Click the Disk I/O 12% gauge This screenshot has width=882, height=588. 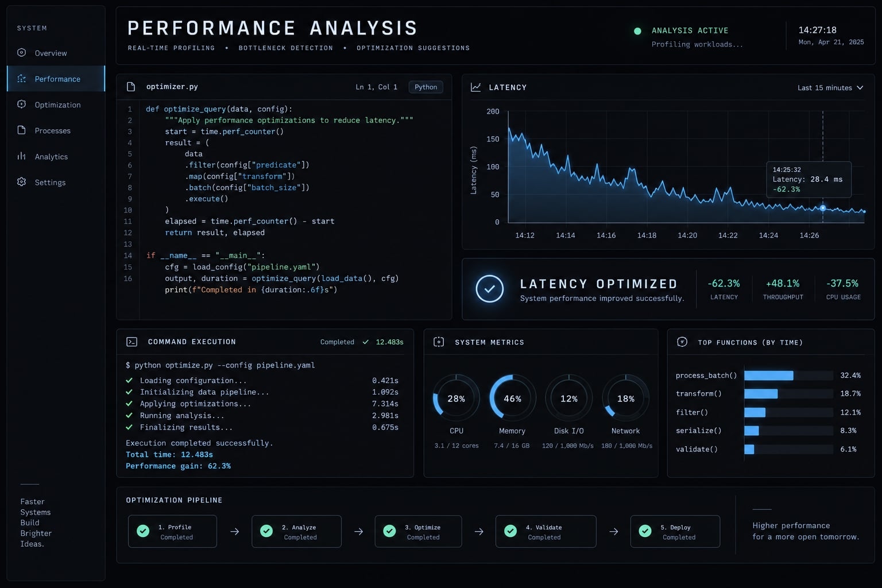[569, 398]
